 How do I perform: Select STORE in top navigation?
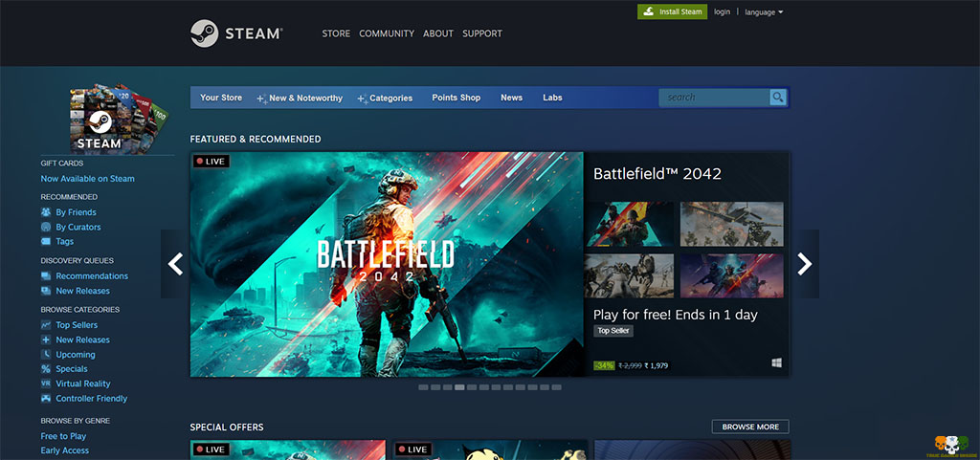(x=336, y=33)
